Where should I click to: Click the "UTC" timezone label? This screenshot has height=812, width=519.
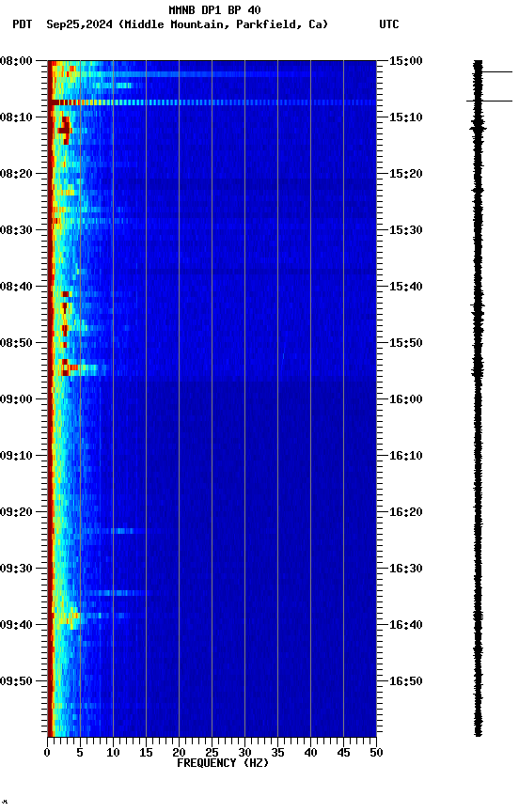point(389,24)
